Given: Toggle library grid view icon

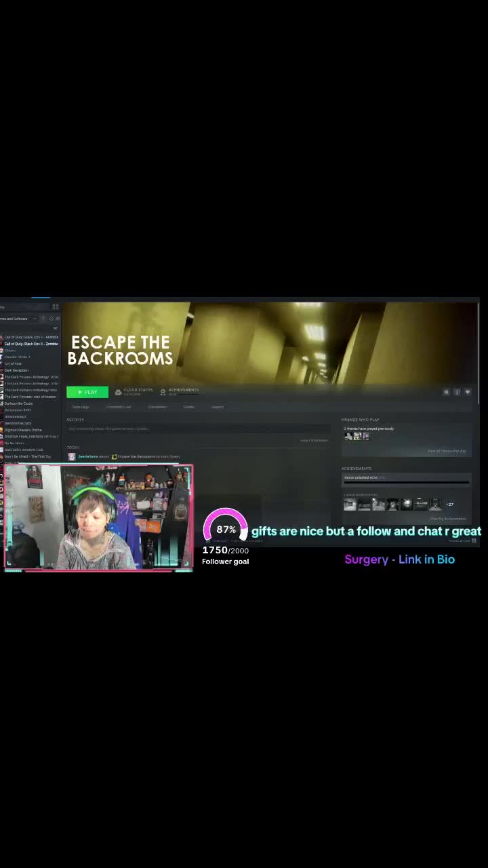Looking at the screenshot, I should coord(56,307).
